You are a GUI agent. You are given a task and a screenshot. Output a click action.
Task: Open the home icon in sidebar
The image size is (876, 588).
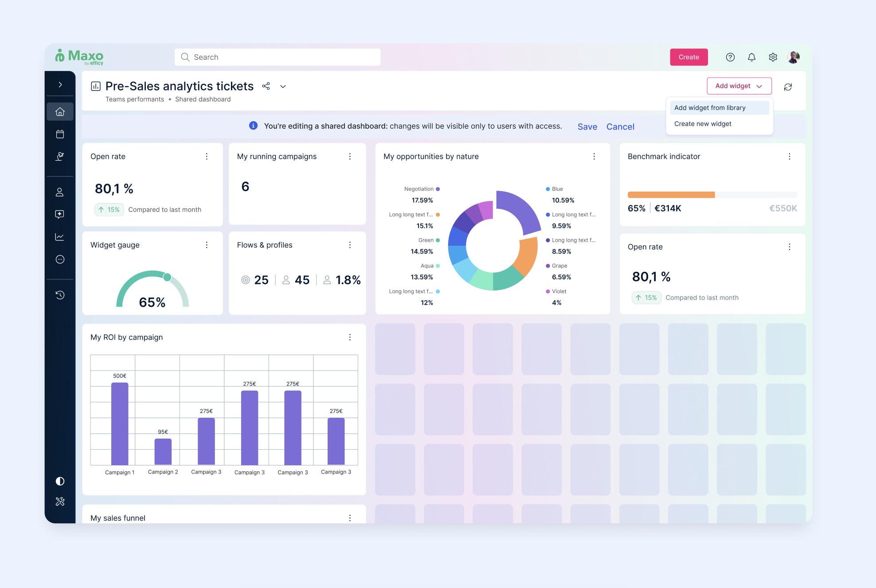pyautogui.click(x=60, y=112)
